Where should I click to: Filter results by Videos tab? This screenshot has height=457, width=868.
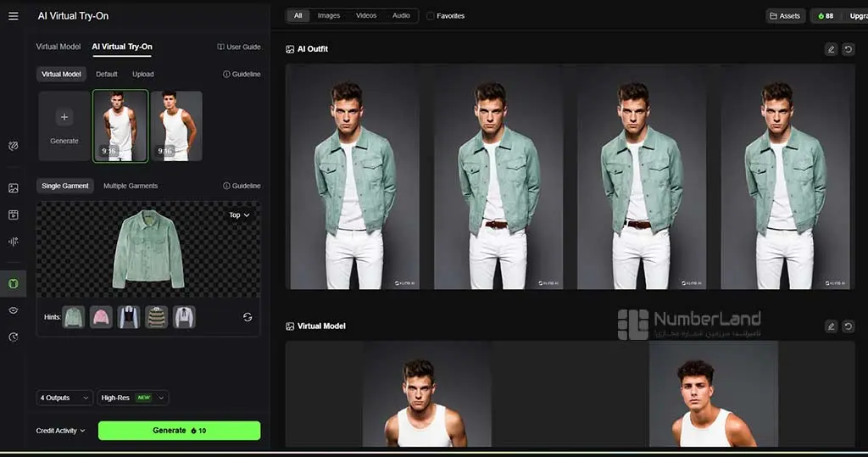(x=366, y=15)
